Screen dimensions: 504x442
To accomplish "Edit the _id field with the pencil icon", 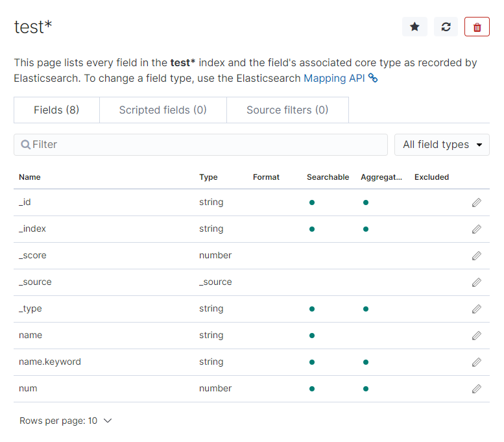I will pos(477,203).
